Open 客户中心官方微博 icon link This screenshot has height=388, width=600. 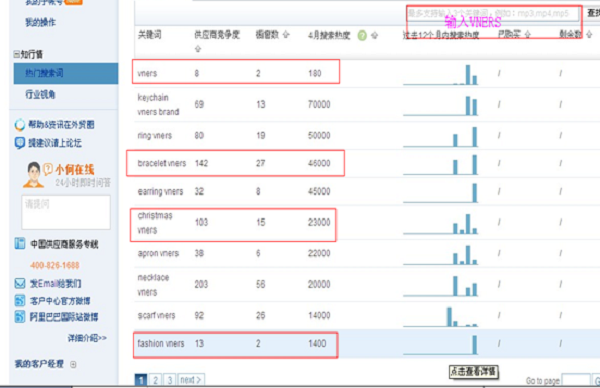tap(20, 300)
